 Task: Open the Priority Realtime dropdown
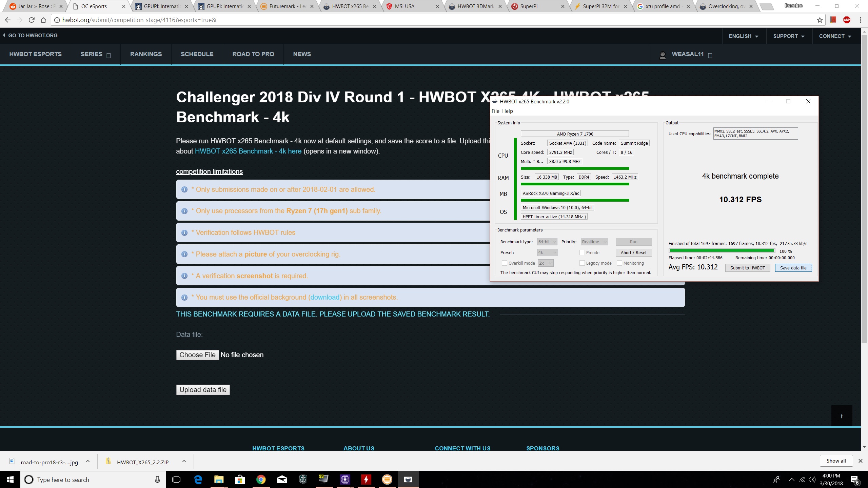click(594, 242)
